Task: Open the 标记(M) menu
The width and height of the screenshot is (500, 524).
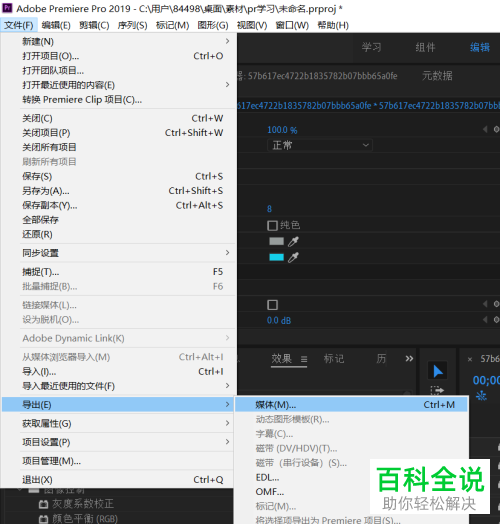Action: click(x=172, y=25)
